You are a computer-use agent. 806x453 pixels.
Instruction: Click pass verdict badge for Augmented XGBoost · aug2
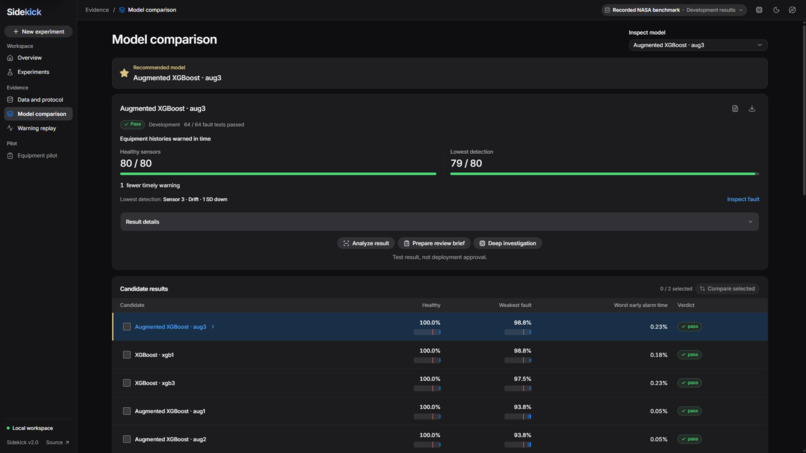[x=689, y=439]
